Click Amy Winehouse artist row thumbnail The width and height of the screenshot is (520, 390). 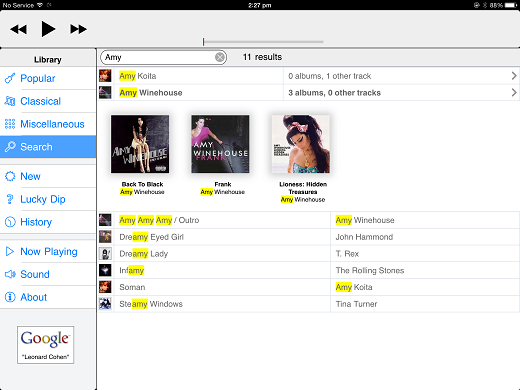coord(105,92)
